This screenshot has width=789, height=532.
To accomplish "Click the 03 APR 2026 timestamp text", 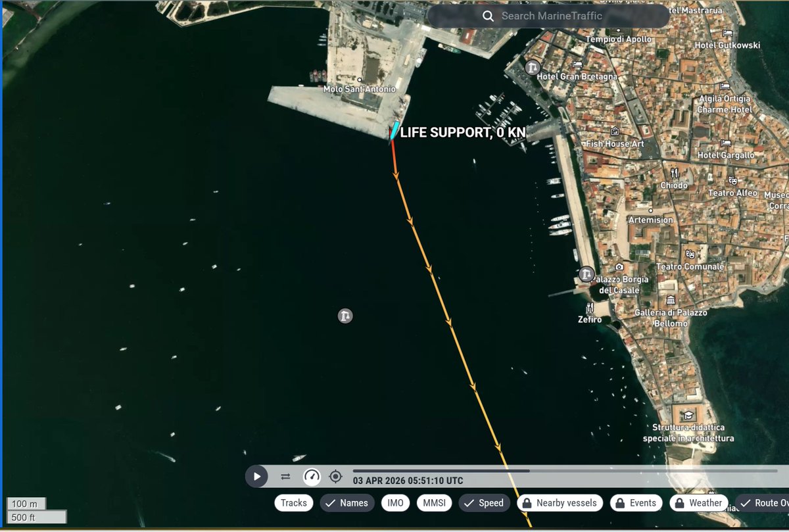I will (408, 481).
